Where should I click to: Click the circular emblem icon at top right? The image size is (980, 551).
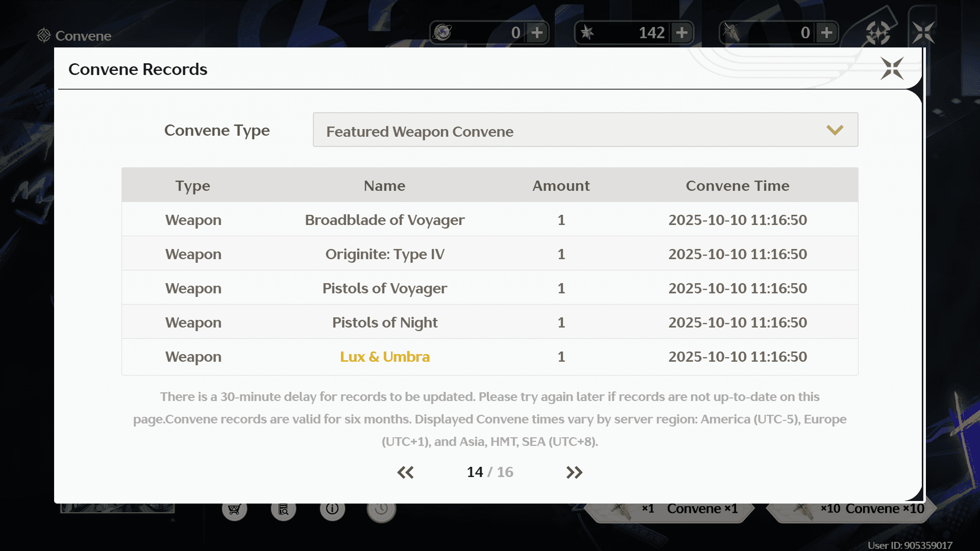[878, 33]
